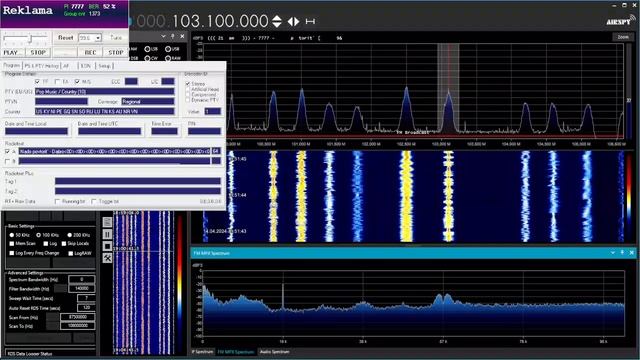Click the frequency up/down stepper arrows
Image resolution: width=640 pixels, height=360 pixels.
pyautogui.click(x=277, y=21)
